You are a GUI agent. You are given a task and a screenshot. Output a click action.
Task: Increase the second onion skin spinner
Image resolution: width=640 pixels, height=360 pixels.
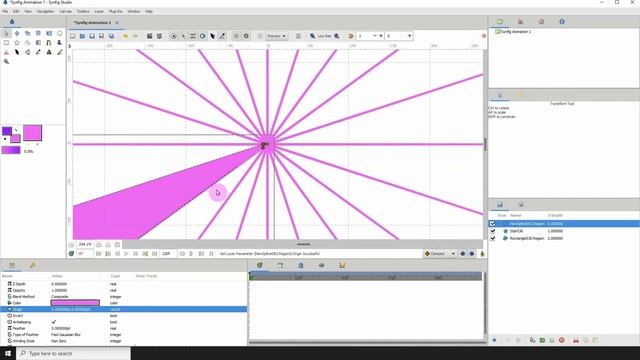[409, 36]
